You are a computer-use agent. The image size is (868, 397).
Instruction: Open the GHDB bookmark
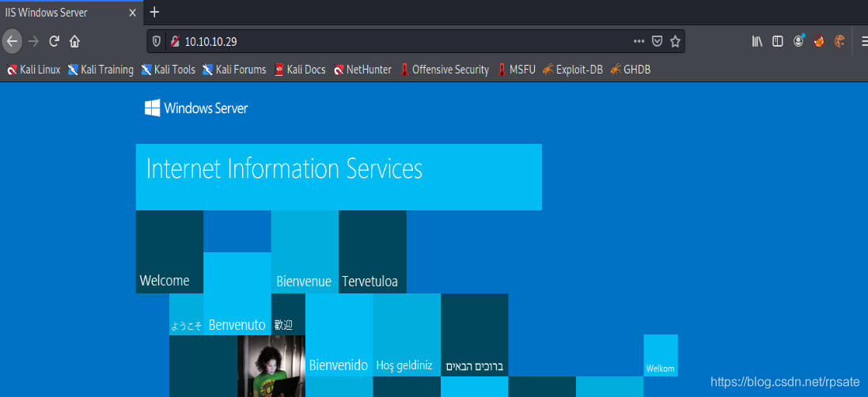(x=631, y=70)
